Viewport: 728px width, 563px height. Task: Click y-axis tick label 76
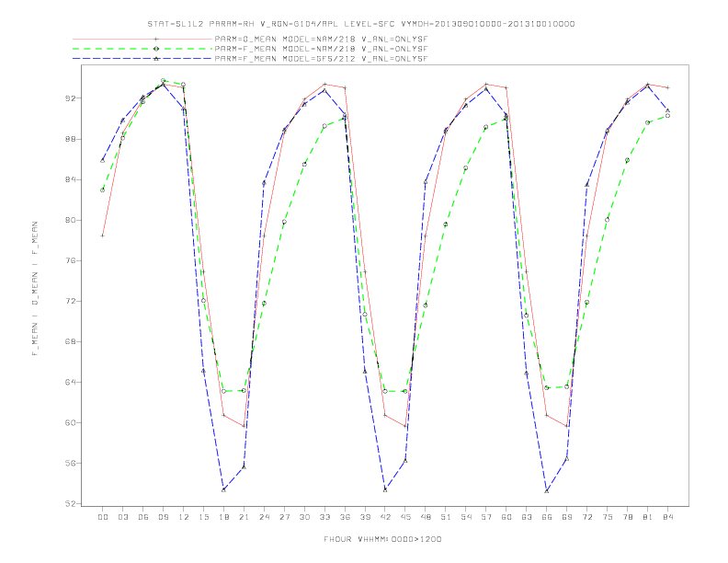coord(71,260)
